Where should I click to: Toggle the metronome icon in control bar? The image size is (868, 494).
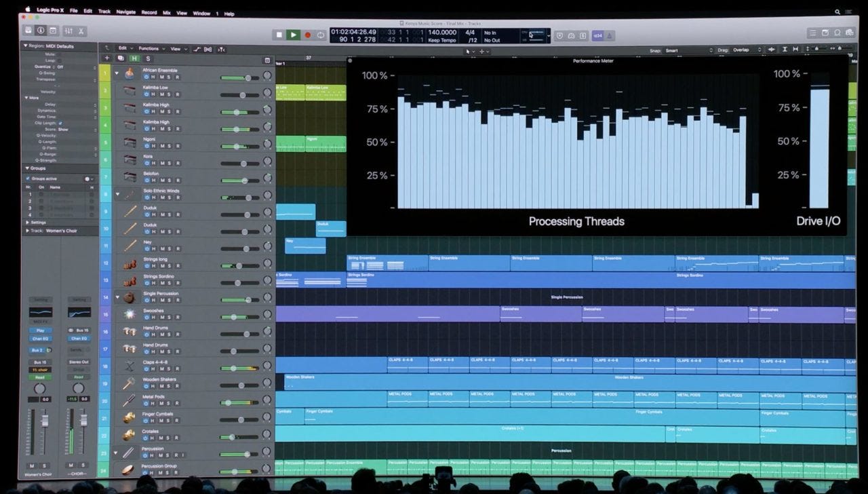click(x=609, y=35)
